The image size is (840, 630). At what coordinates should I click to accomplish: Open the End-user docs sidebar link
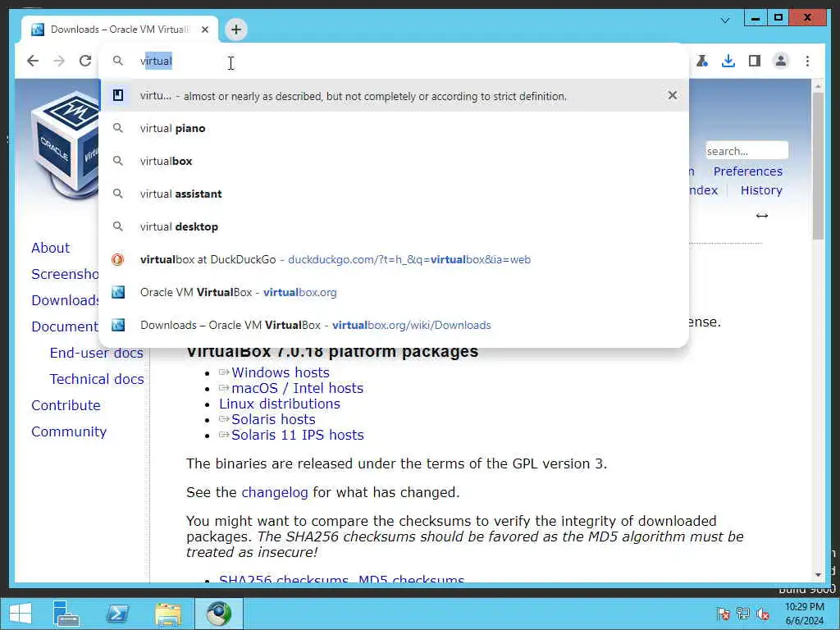point(97,353)
